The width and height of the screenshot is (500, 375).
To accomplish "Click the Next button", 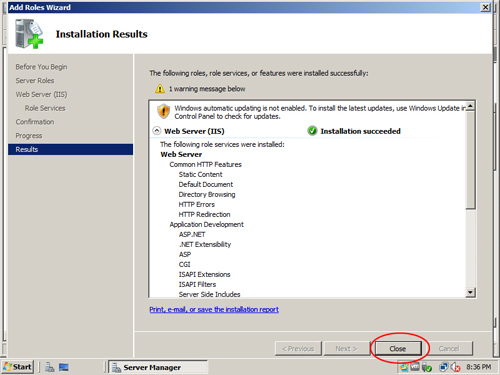I will (346, 349).
